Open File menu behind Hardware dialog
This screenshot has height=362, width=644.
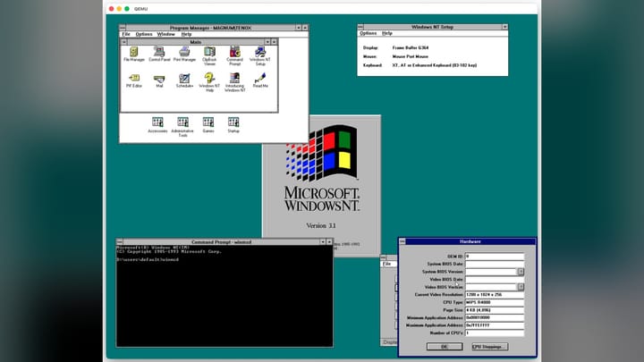coord(387,264)
